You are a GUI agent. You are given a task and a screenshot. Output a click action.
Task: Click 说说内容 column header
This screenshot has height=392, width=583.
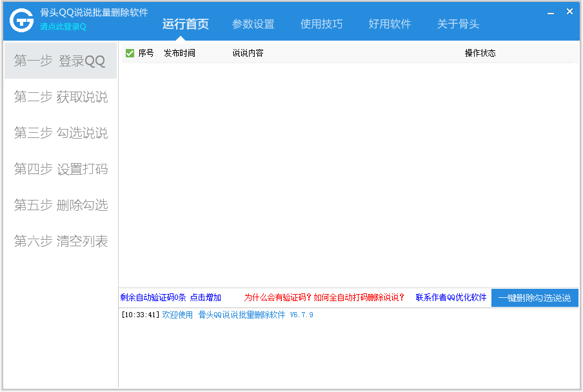[248, 53]
